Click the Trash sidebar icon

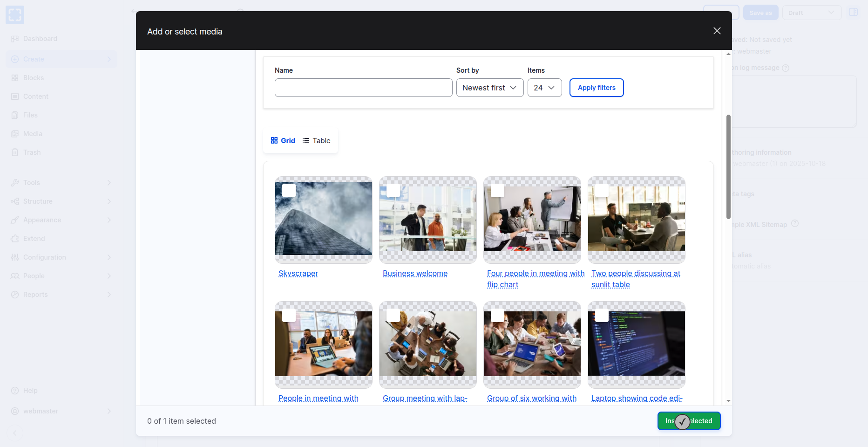point(15,152)
